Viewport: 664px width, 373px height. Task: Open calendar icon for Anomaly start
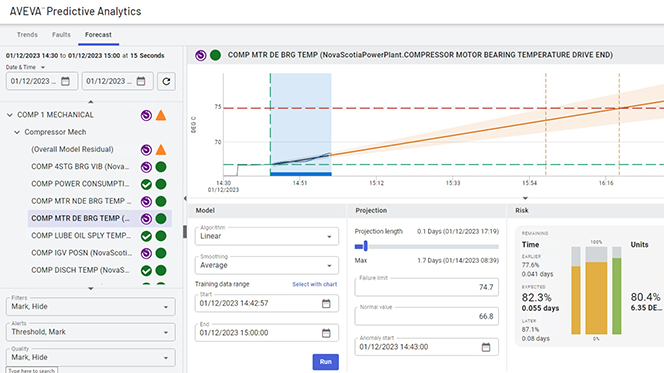486,347
